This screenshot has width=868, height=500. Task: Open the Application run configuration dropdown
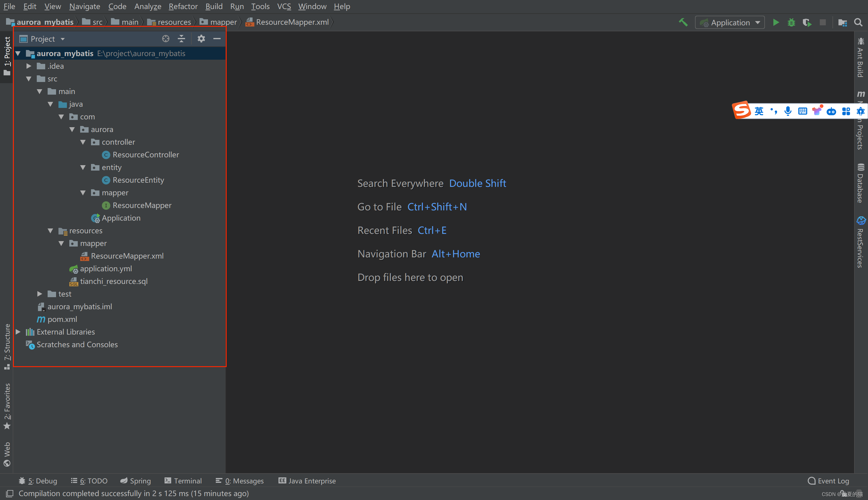(730, 22)
